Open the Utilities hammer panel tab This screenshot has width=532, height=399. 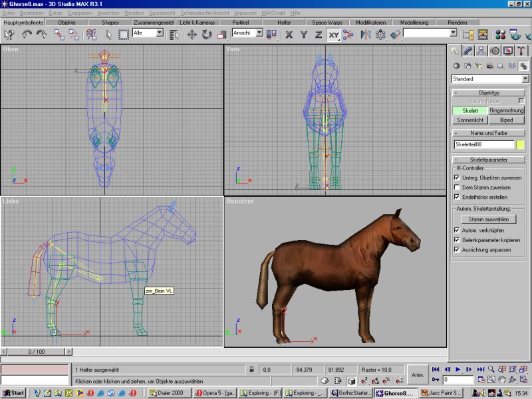pos(522,51)
